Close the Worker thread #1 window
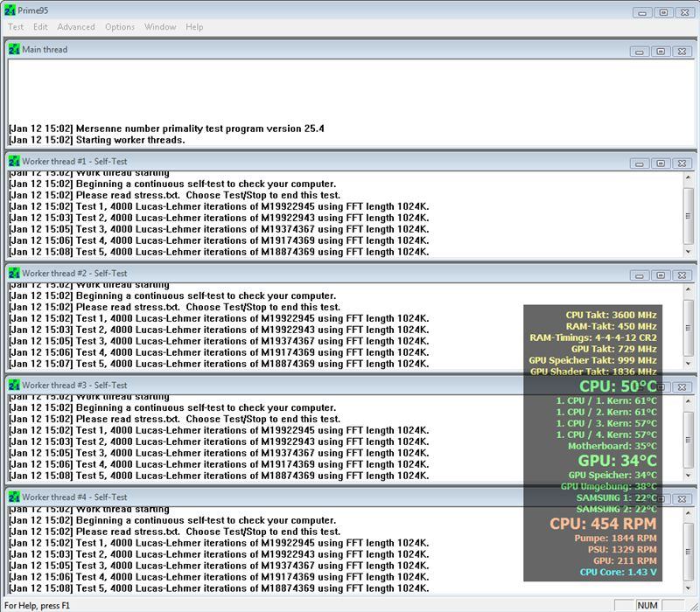This screenshot has width=700, height=612. coord(682,163)
